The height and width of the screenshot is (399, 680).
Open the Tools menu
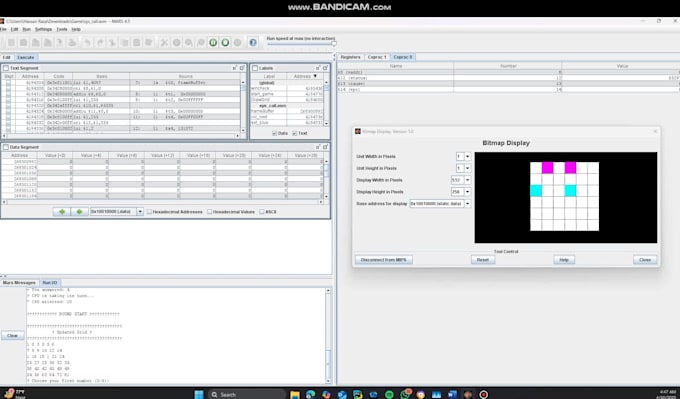click(x=62, y=29)
